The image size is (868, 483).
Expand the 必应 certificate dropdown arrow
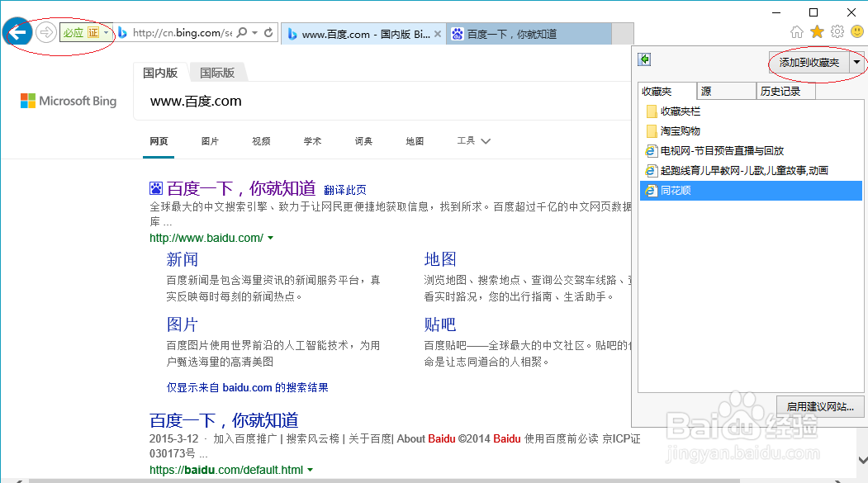107,33
